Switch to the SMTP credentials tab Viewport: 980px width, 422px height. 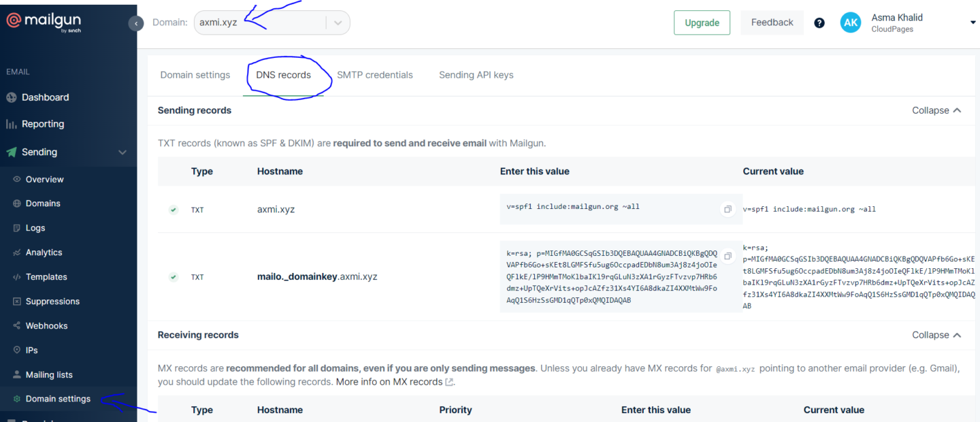[375, 75]
